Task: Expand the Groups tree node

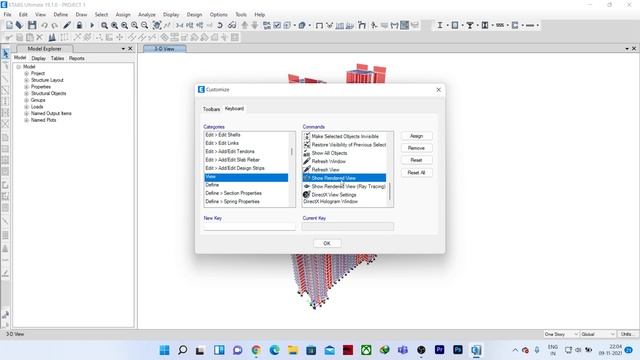Action: pos(27,100)
